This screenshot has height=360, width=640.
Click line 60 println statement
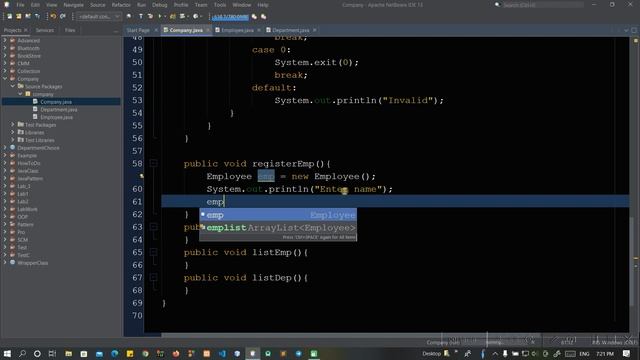pos(299,189)
